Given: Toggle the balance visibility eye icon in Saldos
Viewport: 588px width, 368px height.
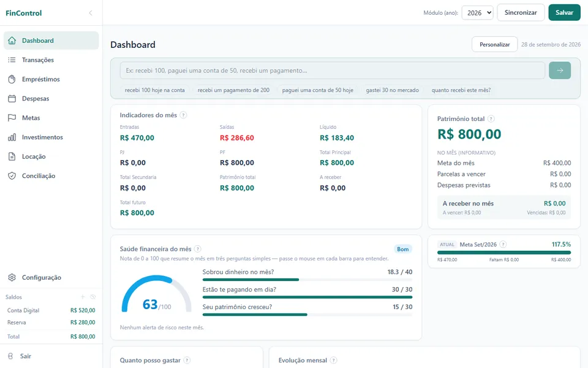Looking at the screenshot, I should (93, 297).
